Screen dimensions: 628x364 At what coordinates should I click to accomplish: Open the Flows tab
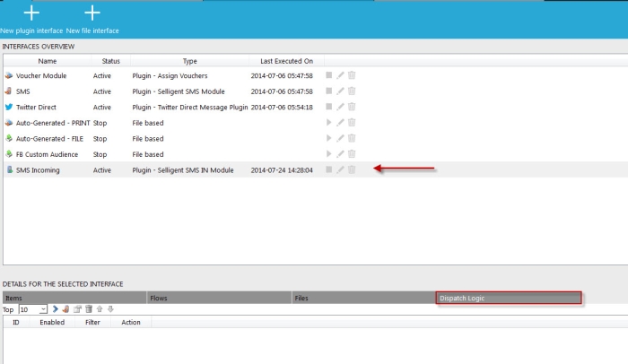219,297
